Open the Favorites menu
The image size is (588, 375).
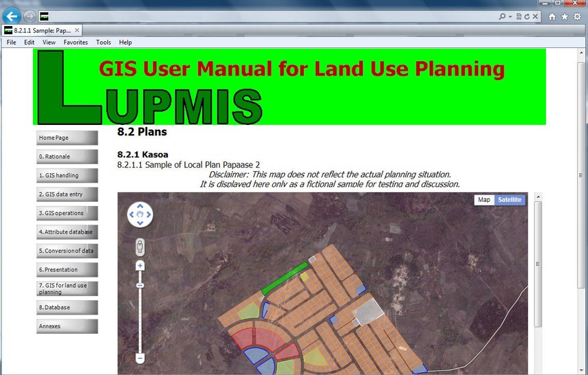point(76,43)
